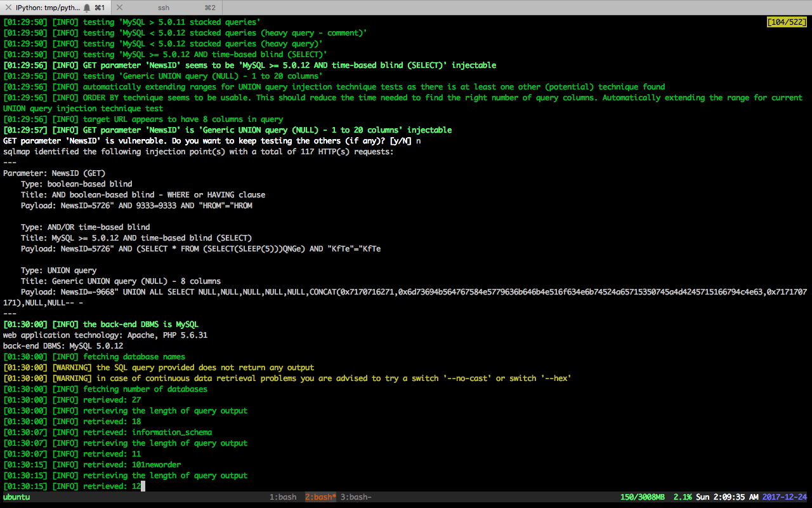The width and height of the screenshot is (812, 508).
Task: Select tmux window 3:bash-
Action: point(356,497)
